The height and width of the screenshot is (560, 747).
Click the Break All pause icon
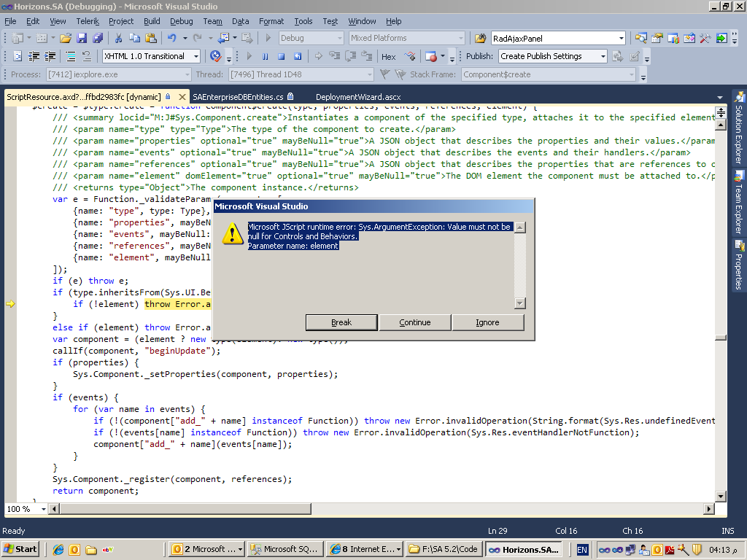click(x=265, y=56)
